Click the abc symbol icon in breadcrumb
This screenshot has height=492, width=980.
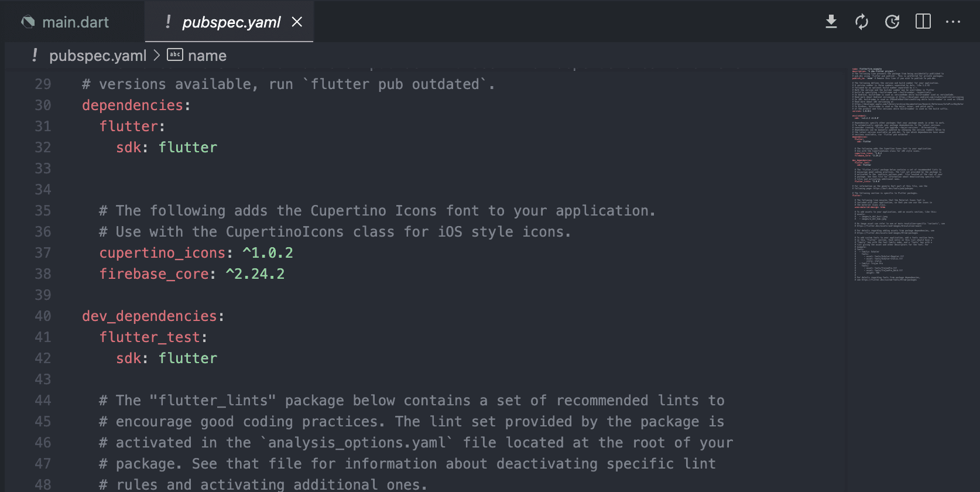pos(175,55)
